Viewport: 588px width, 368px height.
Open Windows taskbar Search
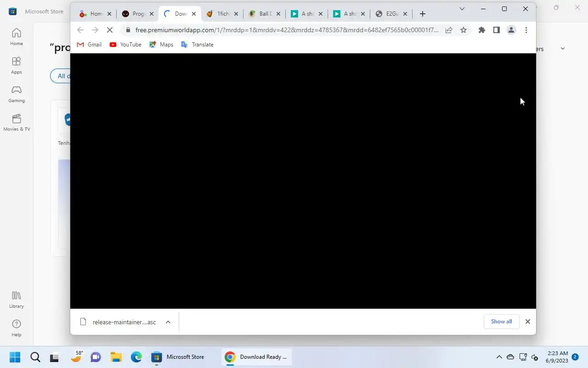(35, 357)
